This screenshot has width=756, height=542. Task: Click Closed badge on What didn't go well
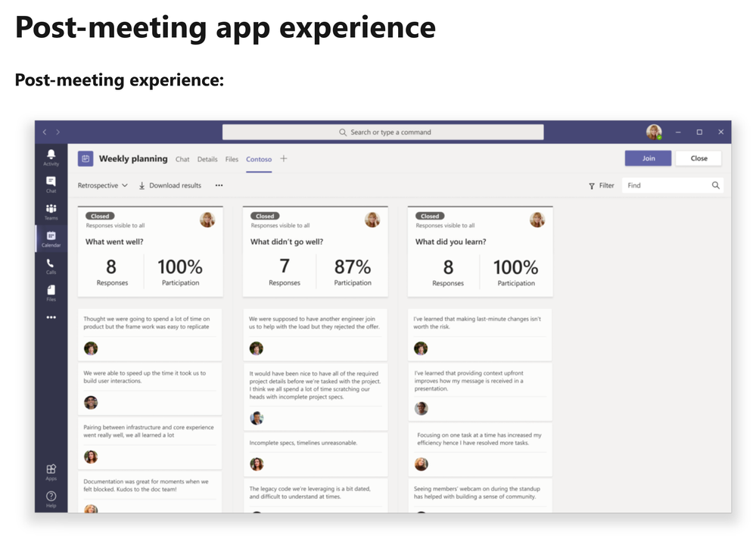click(265, 216)
